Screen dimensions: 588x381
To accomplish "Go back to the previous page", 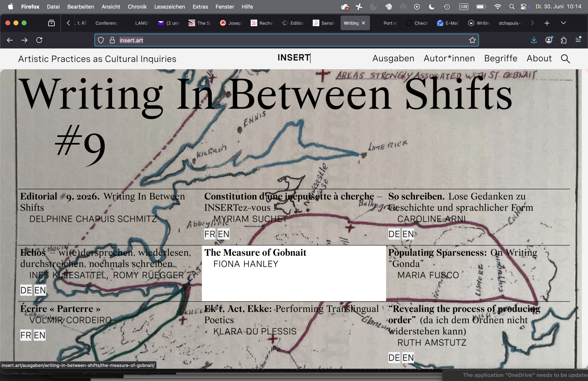I will coord(10,40).
